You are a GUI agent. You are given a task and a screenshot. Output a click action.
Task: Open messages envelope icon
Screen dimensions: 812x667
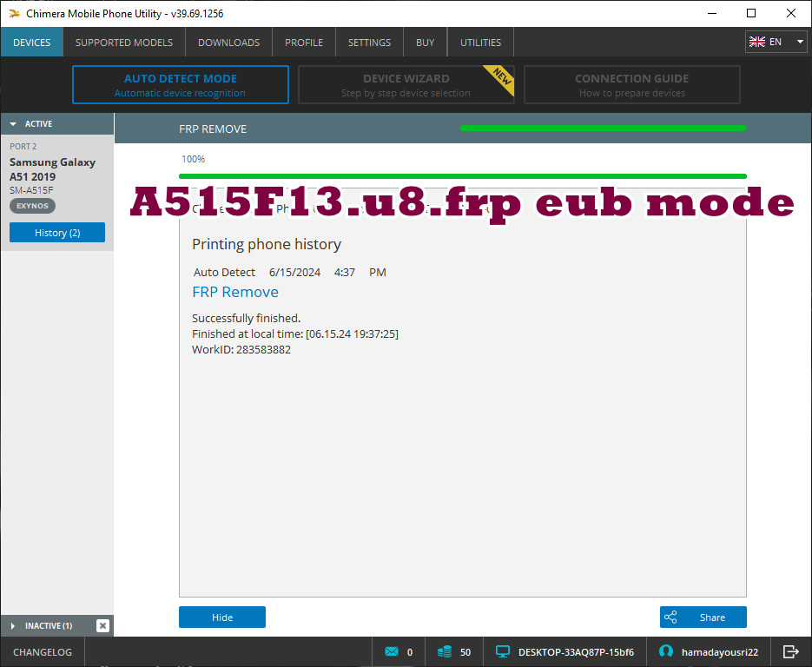[392, 651]
